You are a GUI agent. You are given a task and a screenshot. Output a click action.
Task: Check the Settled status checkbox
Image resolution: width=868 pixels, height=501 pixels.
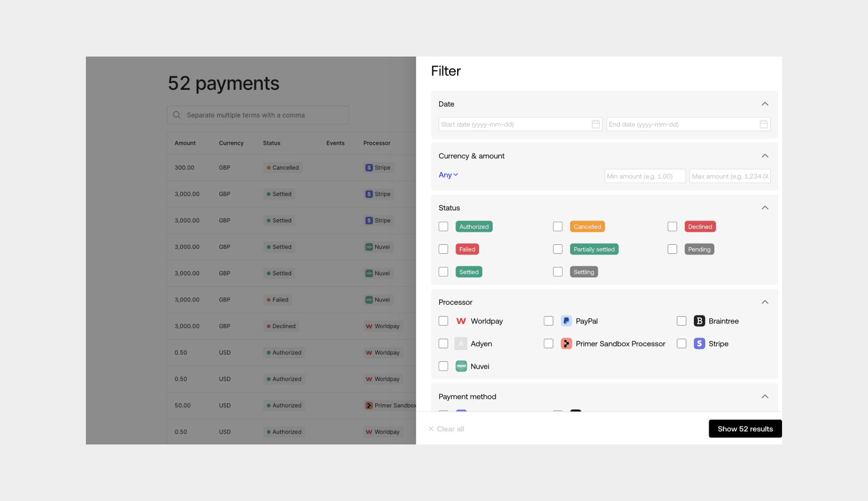(444, 272)
